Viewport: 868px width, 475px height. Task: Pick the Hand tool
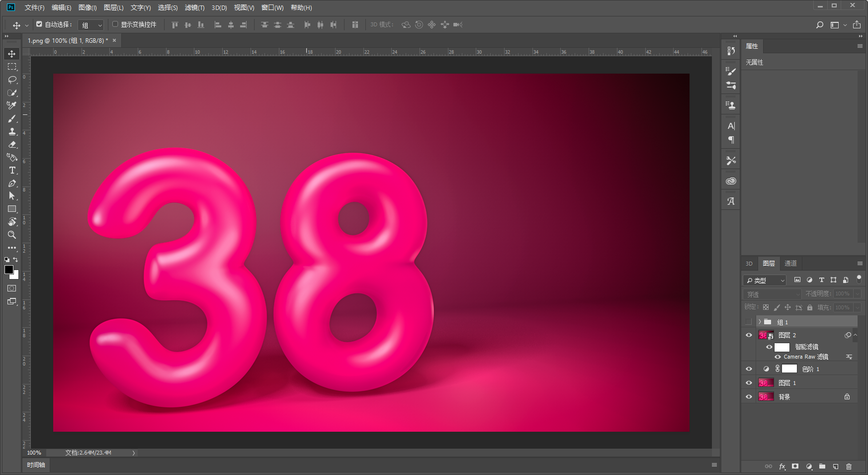(12, 222)
